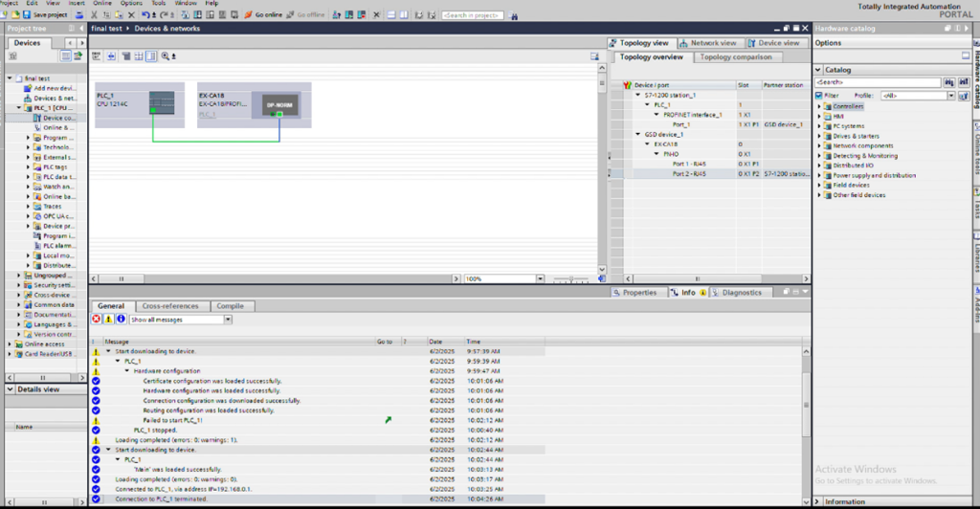Click the zoom magnifier icon in topology toolbar
980x509 pixels.
tap(165, 56)
